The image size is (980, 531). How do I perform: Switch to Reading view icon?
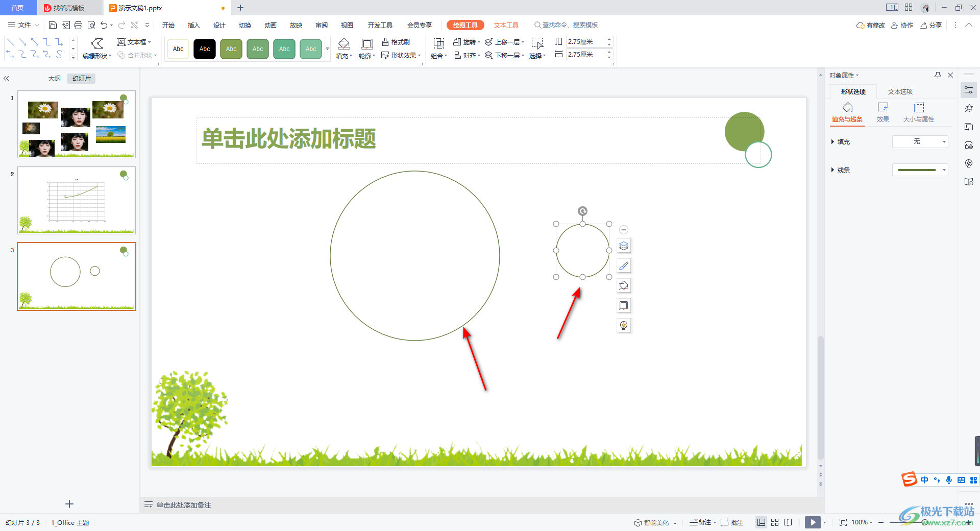click(788, 522)
